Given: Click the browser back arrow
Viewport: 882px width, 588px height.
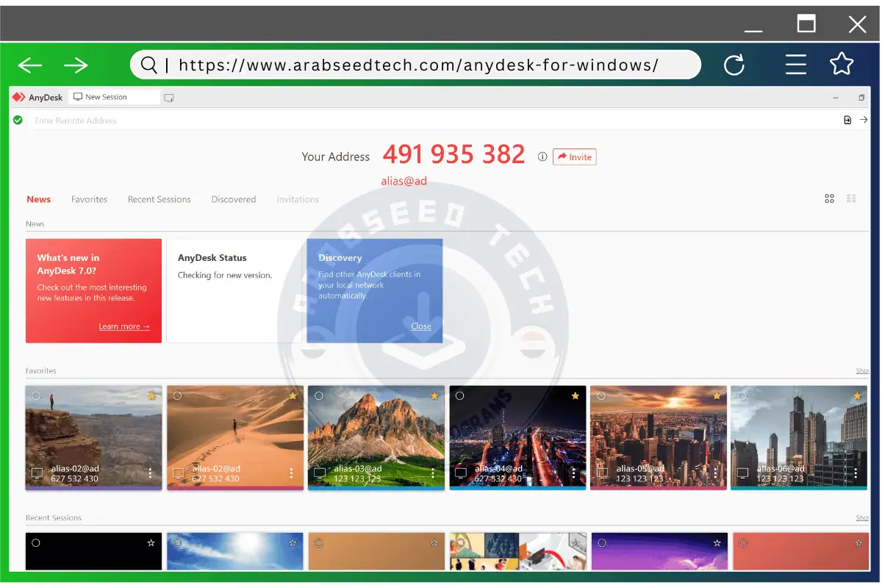Looking at the screenshot, I should 29,65.
